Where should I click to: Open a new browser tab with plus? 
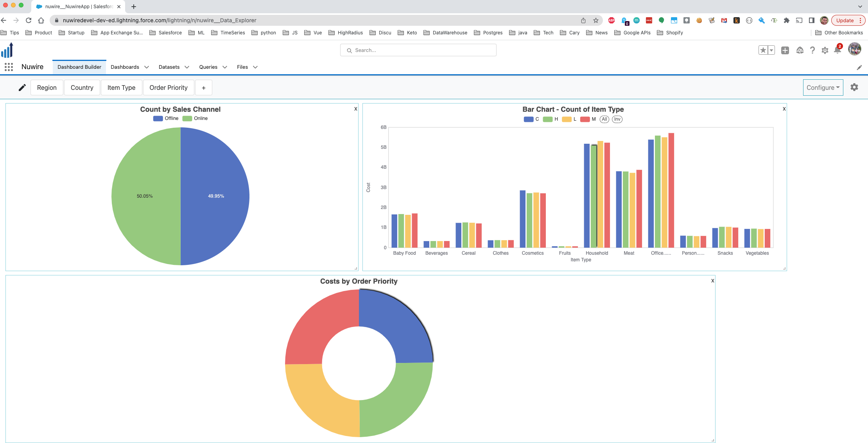pos(134,7)
